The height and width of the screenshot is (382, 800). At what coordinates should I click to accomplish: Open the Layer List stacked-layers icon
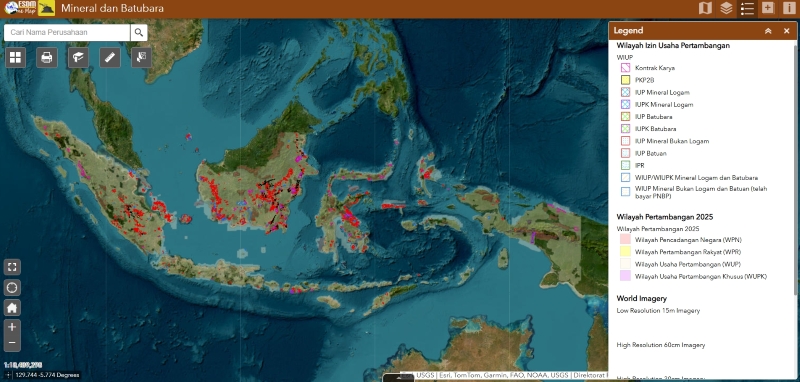coord(726,8)
